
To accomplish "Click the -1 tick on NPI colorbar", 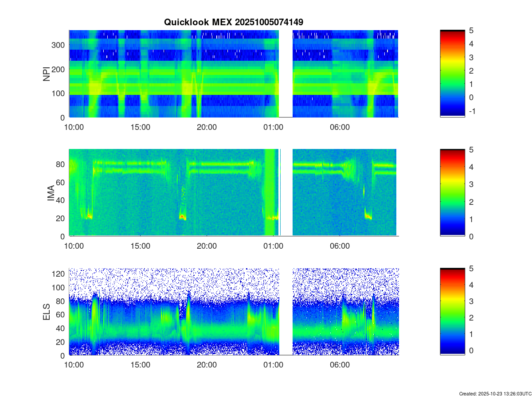I will pos(472,111).
